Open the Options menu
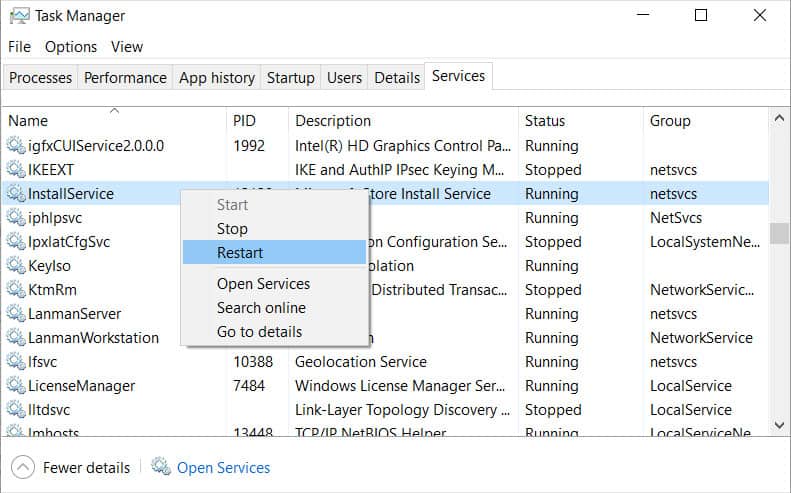This screenshot has width=791, height=493. coord(71,47)
